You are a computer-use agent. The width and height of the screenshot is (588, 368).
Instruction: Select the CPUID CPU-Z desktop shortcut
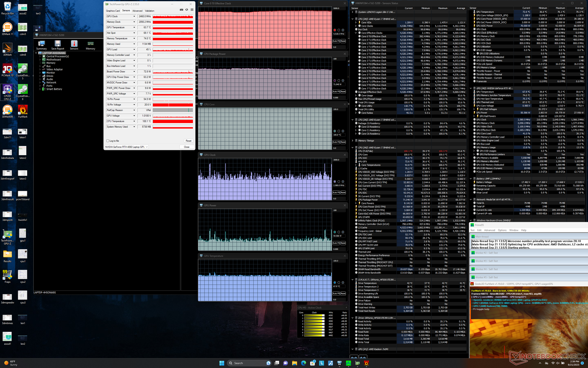pos(7,92)
